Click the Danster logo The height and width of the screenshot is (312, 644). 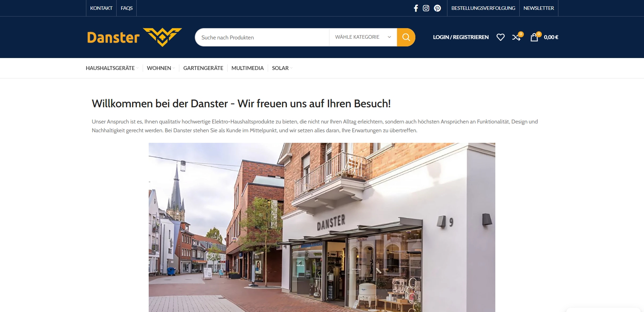[x=135, y=37]
